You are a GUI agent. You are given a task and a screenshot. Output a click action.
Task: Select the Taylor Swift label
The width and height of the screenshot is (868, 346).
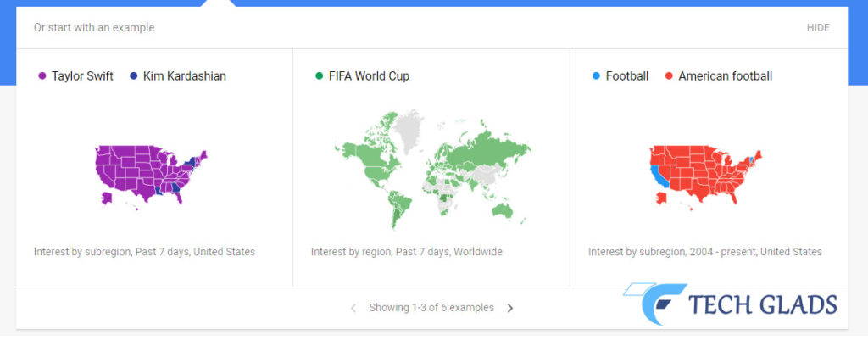pyautogui.click(x=82, y=76)
